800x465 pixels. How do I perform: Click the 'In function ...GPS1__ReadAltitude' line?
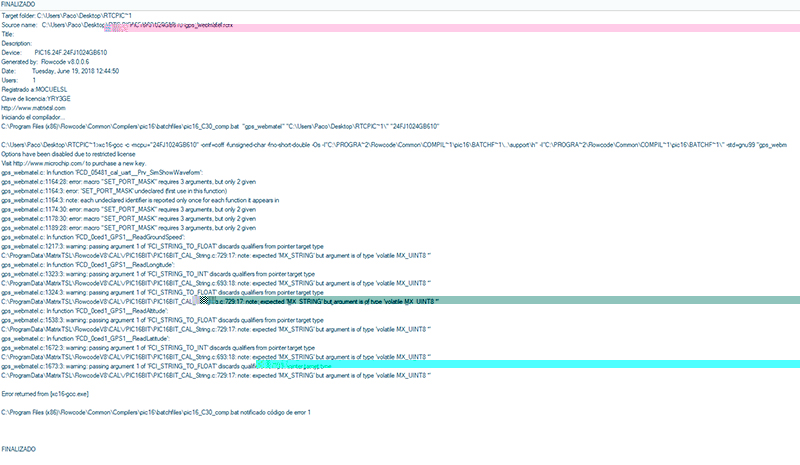click(85, 311)
